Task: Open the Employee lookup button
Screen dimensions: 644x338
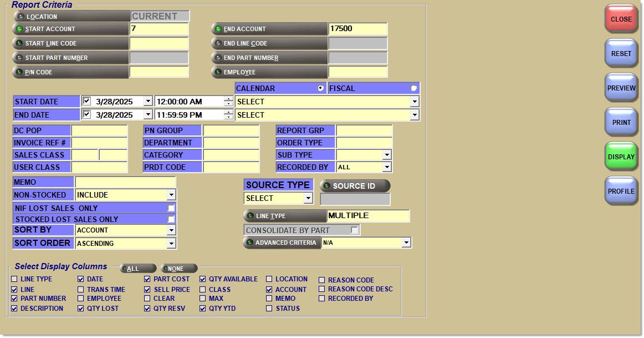Action: pos(269,72)
